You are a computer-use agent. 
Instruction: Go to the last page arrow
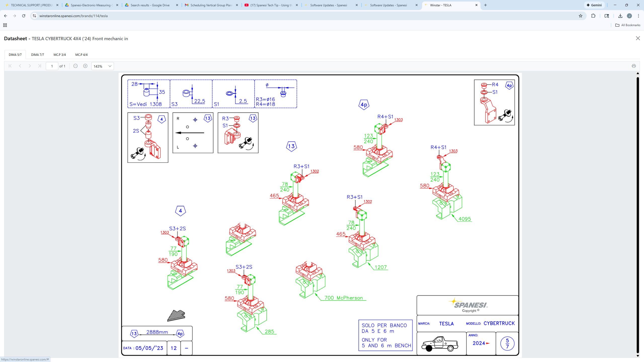click(x=39, y=66)
